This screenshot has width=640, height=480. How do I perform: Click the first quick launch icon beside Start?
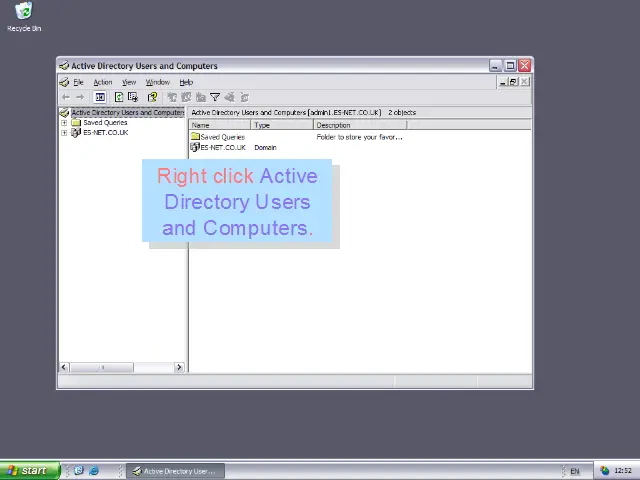click(79, 471)
